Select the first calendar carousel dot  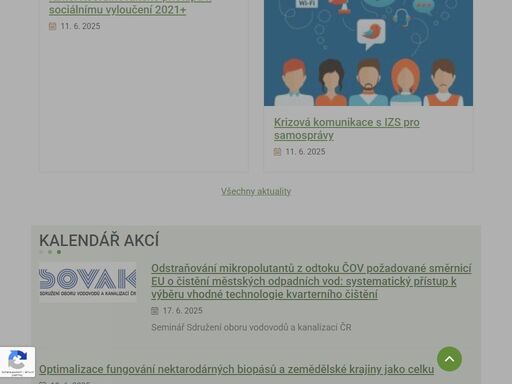coord(41,252)
